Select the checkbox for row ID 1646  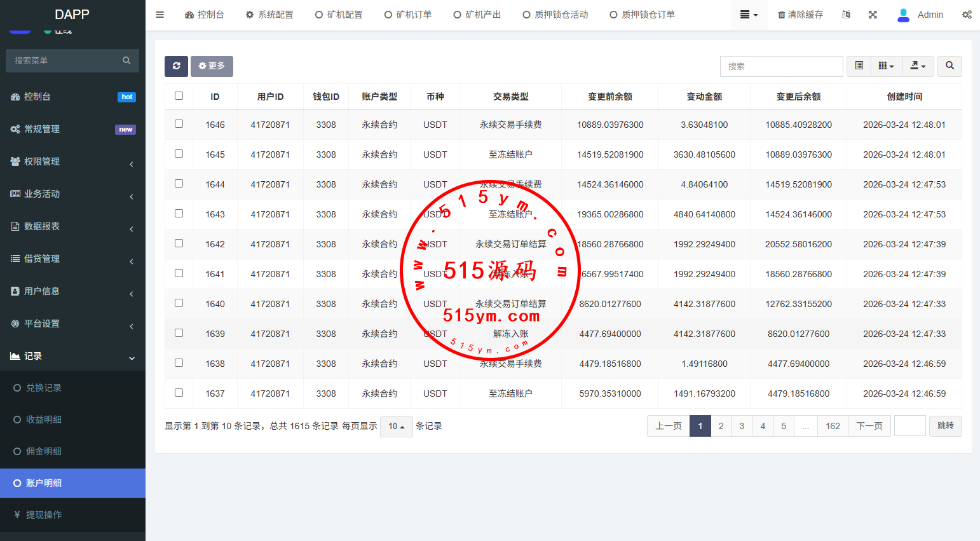[x=179, y=124]
